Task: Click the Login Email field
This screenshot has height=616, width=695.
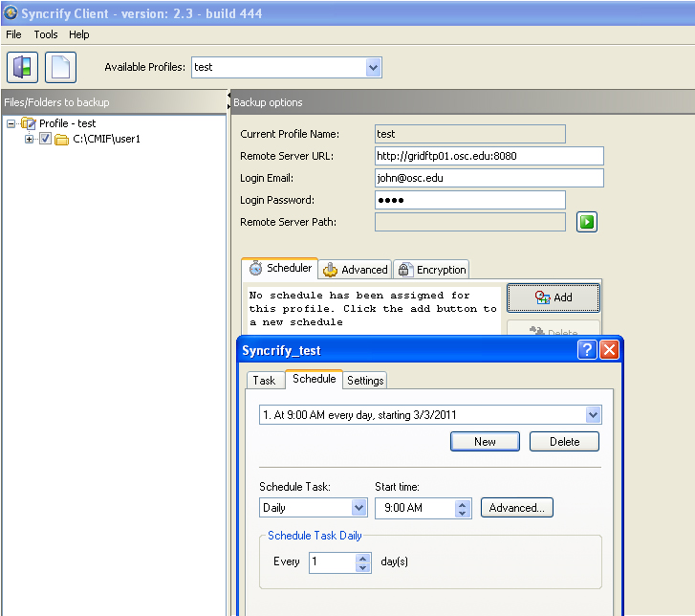Action: (489, 178)
